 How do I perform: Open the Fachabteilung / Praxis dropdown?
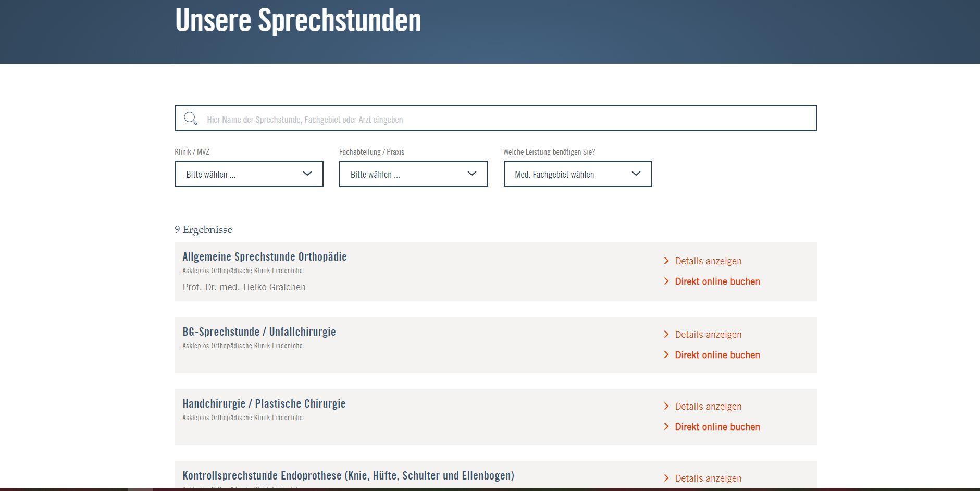[413, 174]
